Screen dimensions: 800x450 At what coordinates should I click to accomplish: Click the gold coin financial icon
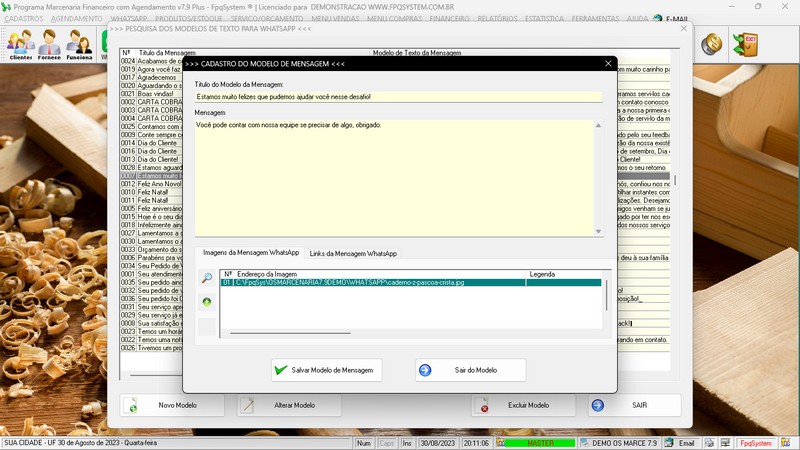(711, 44)
